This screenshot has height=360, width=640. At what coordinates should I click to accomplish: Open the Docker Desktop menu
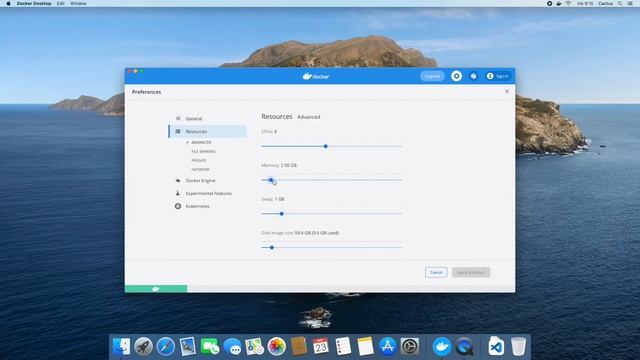34,3
